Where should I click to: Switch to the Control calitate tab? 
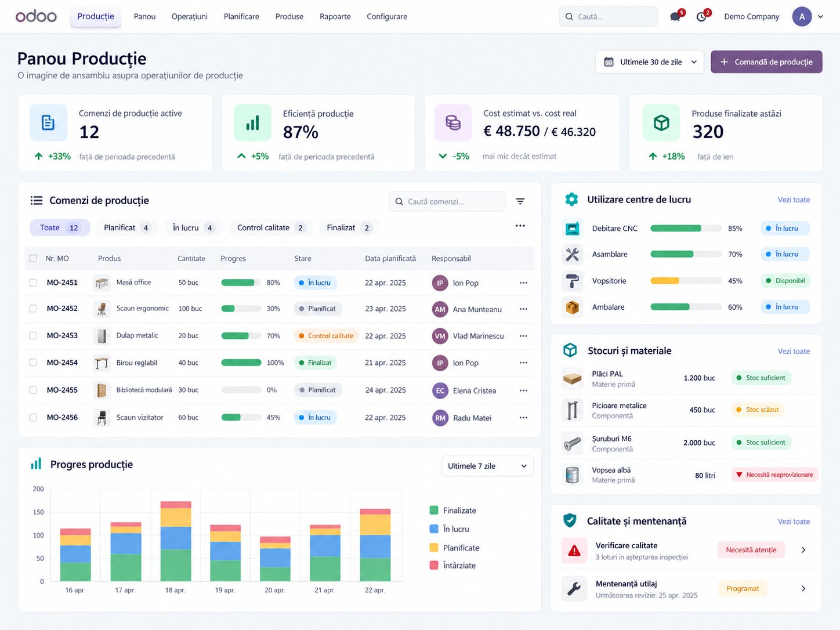(271, 228)
